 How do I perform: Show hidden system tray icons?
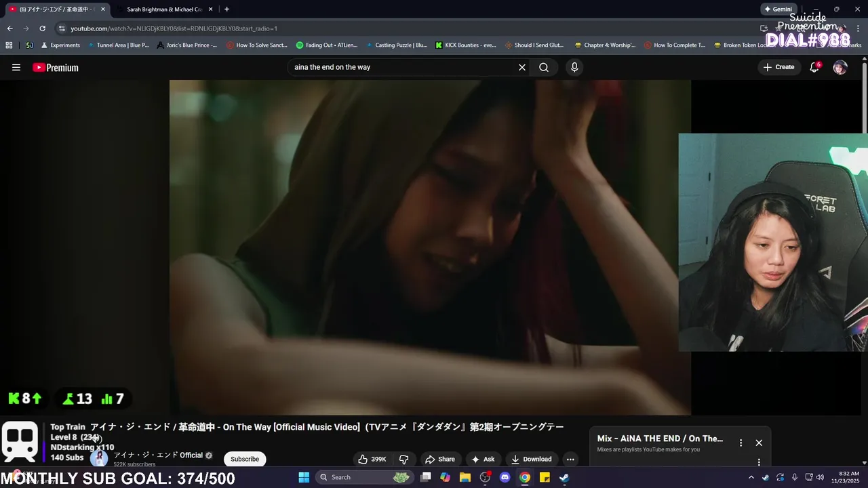751,477
